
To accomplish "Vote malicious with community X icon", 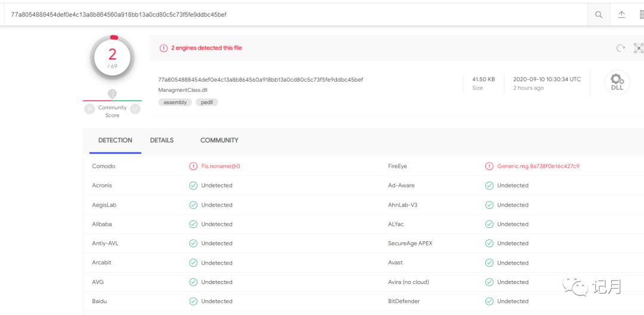I will pyautogui.click(x=89, y=109).
